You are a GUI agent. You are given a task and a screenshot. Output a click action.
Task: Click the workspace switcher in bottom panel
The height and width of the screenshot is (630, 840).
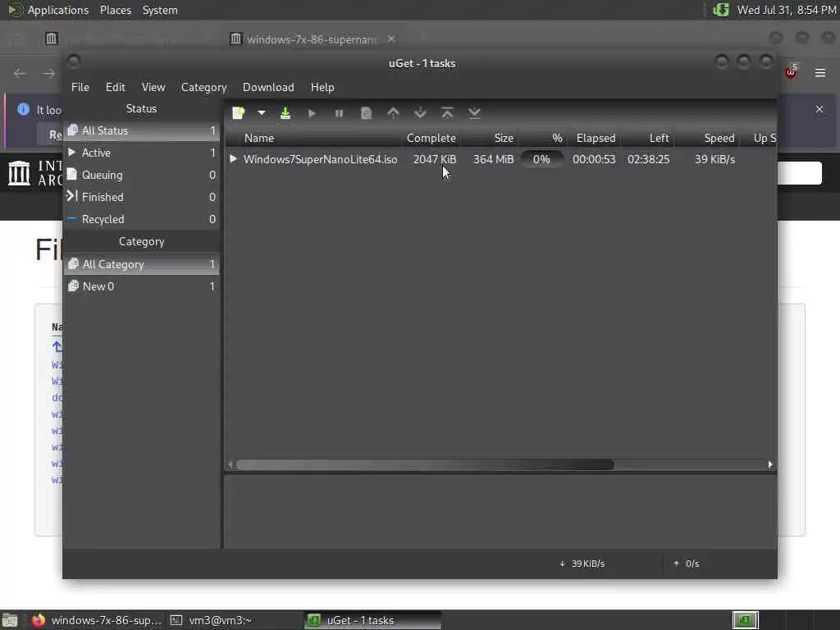(x=745, y=620)
